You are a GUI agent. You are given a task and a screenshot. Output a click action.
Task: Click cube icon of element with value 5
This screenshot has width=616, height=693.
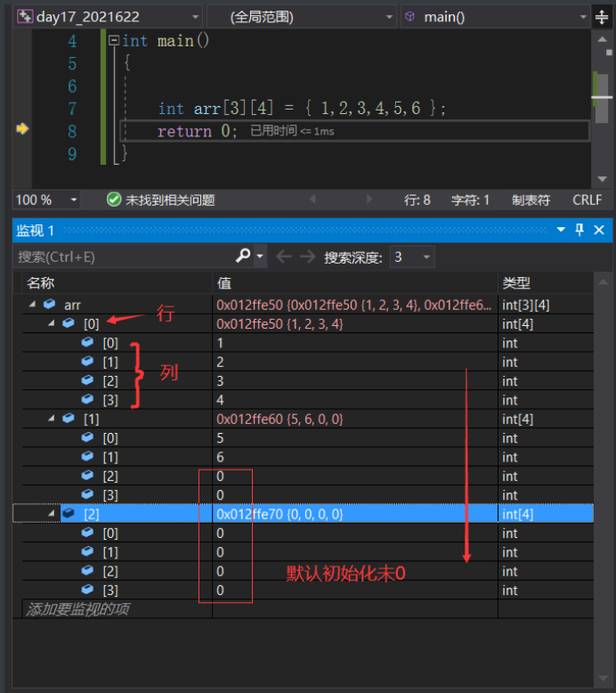click(87, 436)
